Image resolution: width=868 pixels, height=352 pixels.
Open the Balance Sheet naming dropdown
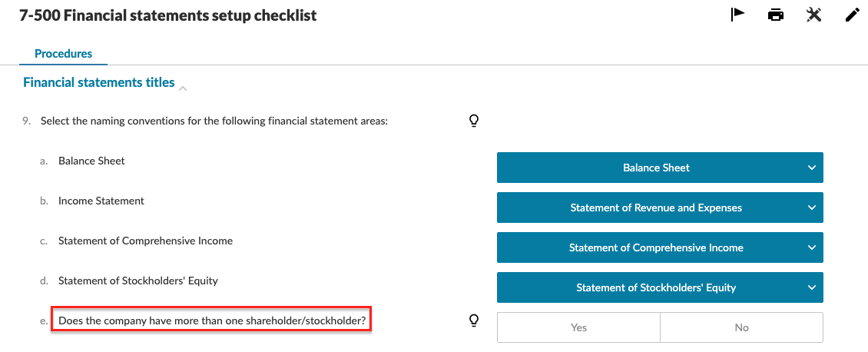tap(660, 168)
